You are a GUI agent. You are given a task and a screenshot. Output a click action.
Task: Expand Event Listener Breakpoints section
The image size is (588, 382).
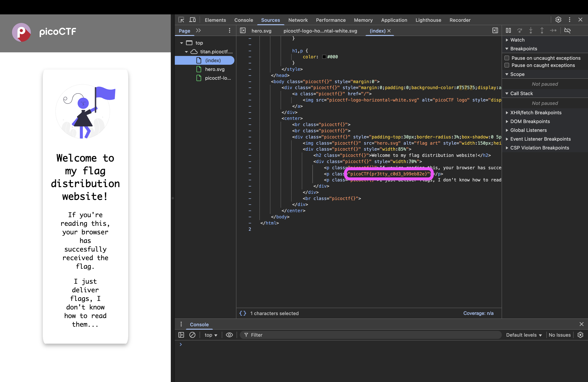click(x=540, y=139)
